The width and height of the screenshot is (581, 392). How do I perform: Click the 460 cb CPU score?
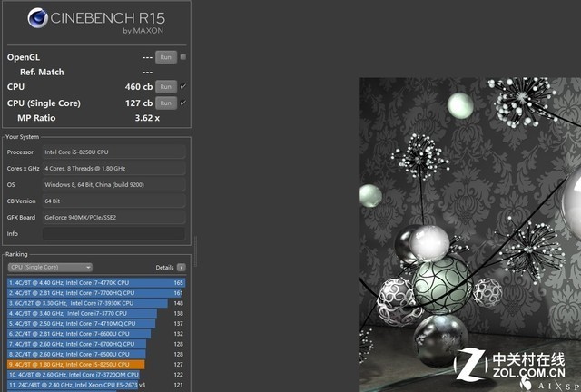coord(139,87)
